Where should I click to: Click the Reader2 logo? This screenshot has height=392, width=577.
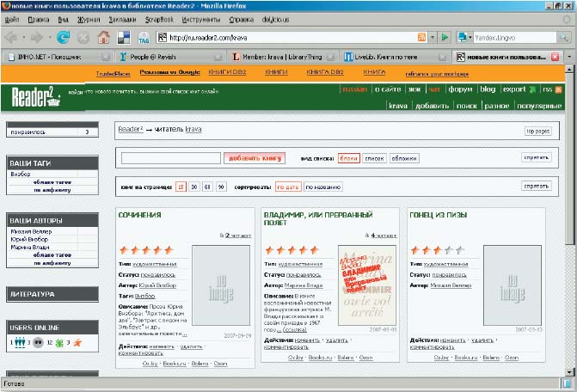[x=33, y=97]
